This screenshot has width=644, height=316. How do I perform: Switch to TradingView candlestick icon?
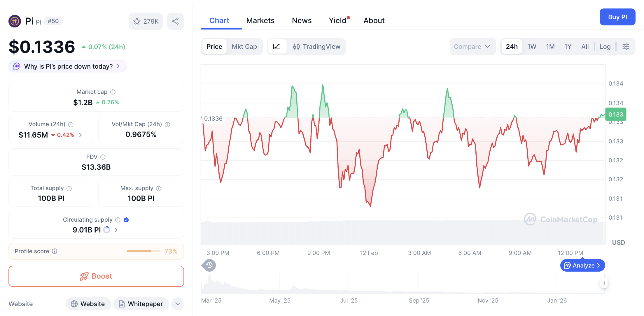pos(296,46)
